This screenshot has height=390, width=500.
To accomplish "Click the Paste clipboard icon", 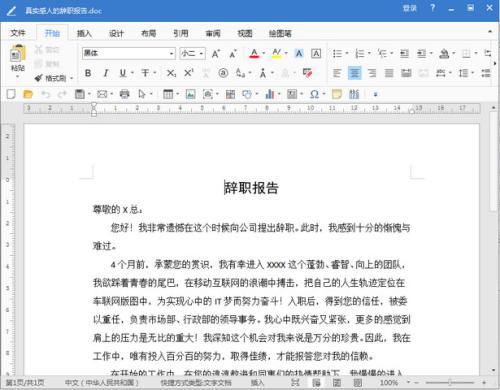I will pyautogui.click(x=17, y=54).
